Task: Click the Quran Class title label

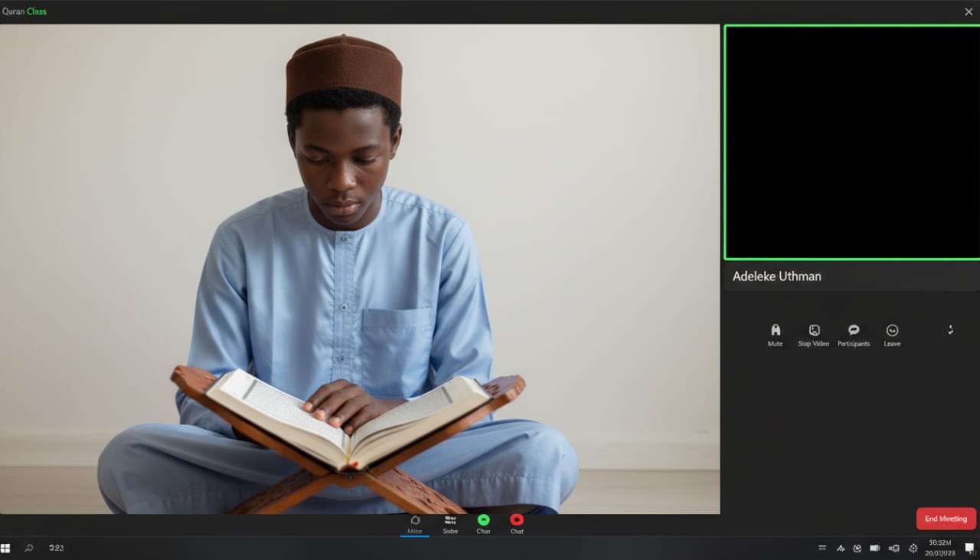Action: (25, 11)
